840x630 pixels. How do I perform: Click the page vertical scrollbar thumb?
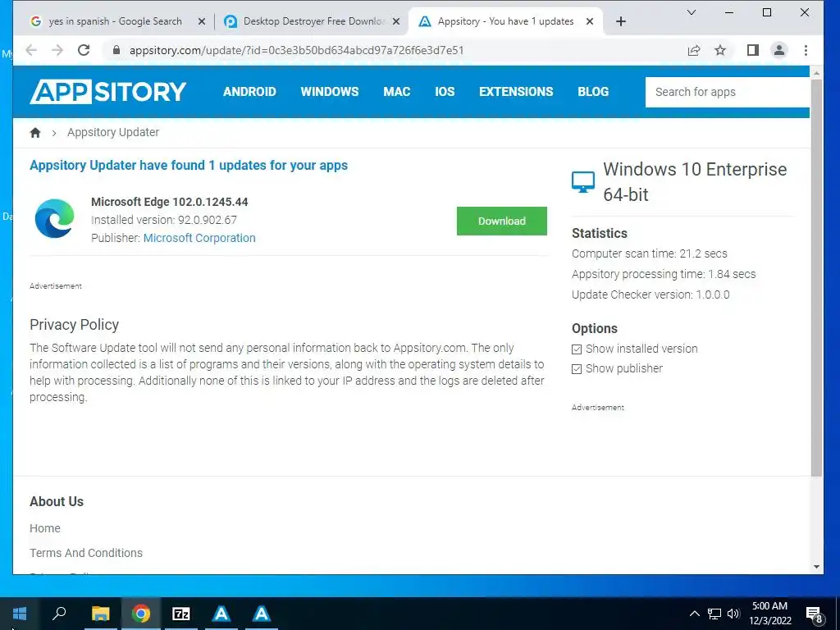(816, 277)
